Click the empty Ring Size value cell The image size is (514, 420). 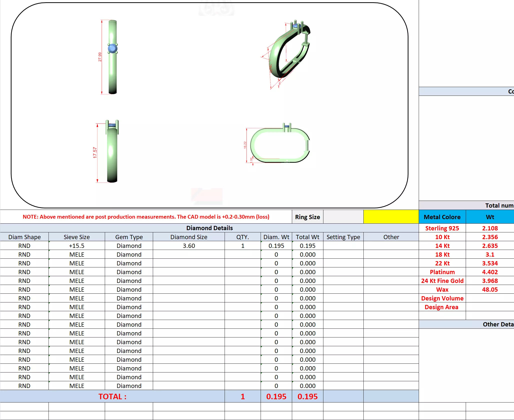click(343, 217)
